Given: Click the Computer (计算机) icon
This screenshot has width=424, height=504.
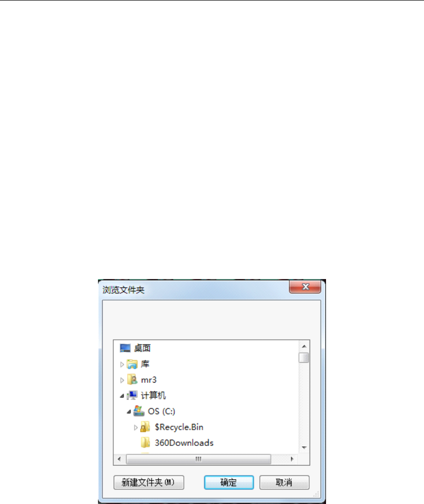Looking at the screenshot, I should click(132, 395).
